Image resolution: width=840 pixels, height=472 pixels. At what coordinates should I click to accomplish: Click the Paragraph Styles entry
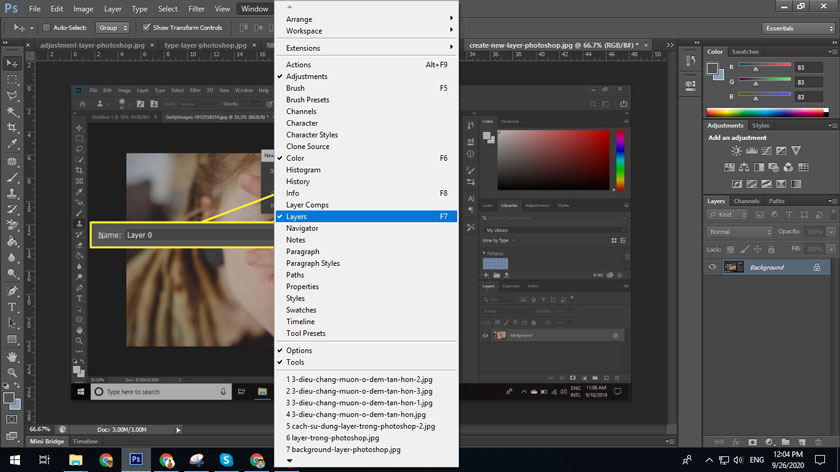pyautogui.click(x=366, y=263)
